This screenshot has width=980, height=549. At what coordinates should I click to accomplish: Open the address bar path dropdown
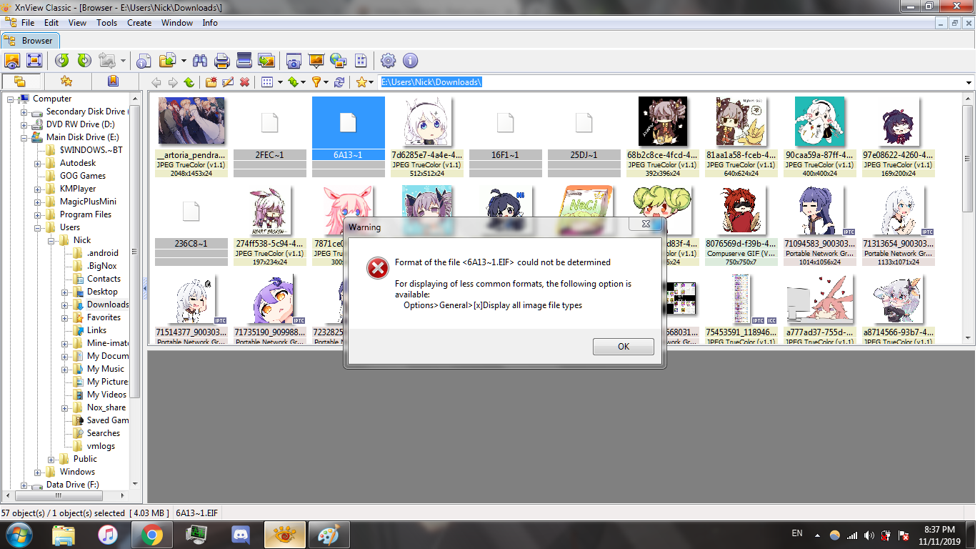point(969,82)
